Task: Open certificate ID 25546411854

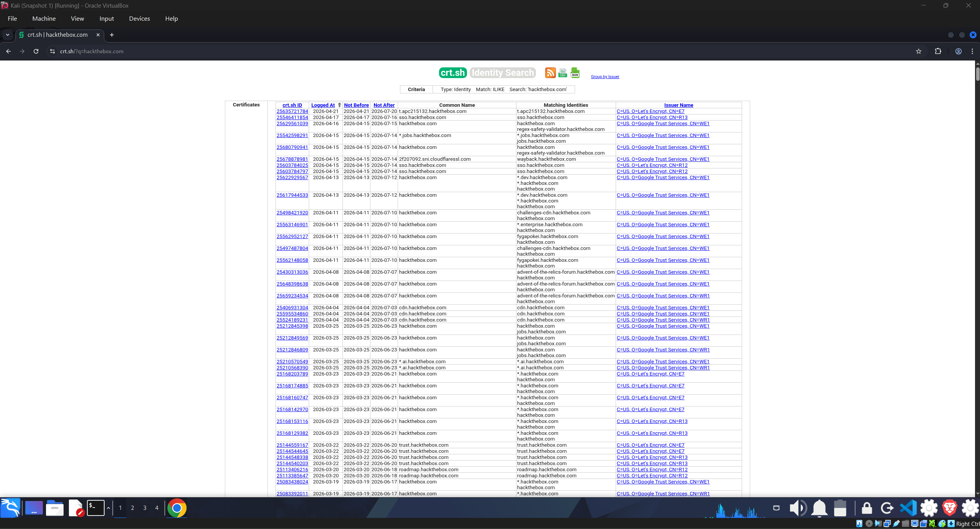Action: coord(292,118)
